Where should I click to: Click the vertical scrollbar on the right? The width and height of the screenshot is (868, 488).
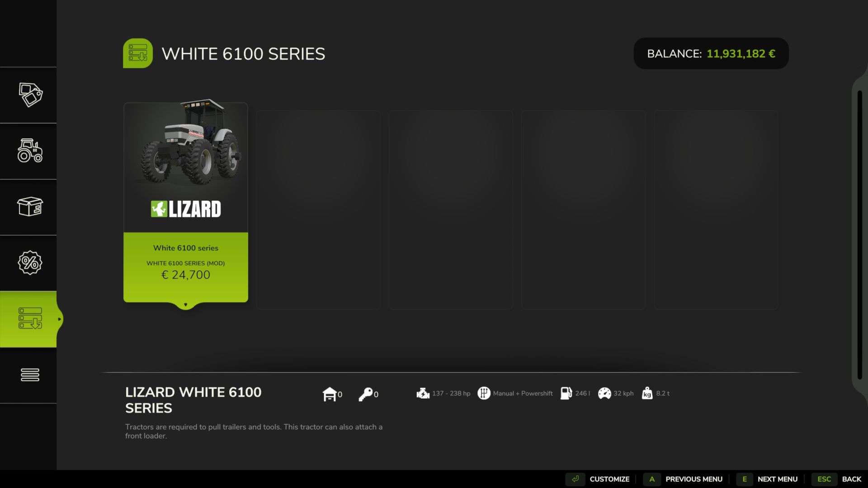860,235
